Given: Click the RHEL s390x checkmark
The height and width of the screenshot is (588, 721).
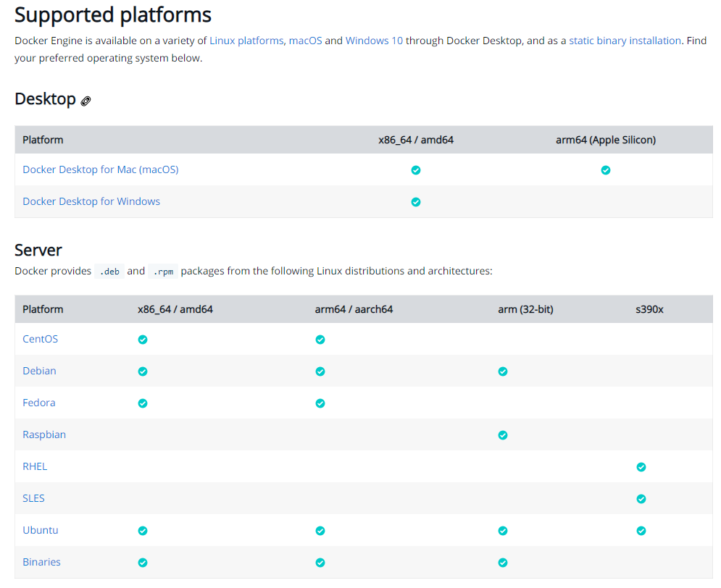Looking at the screenshot, I should click(x=641, y=467).
